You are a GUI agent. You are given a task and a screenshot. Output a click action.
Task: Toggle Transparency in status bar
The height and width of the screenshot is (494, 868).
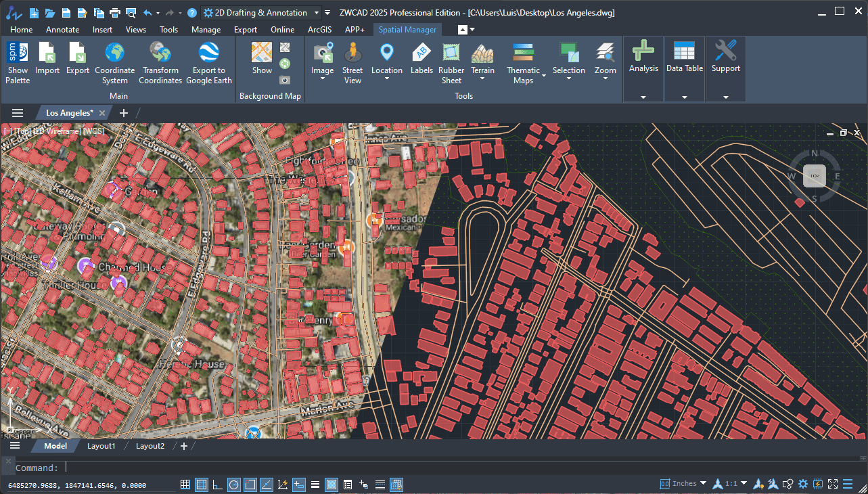332,484
